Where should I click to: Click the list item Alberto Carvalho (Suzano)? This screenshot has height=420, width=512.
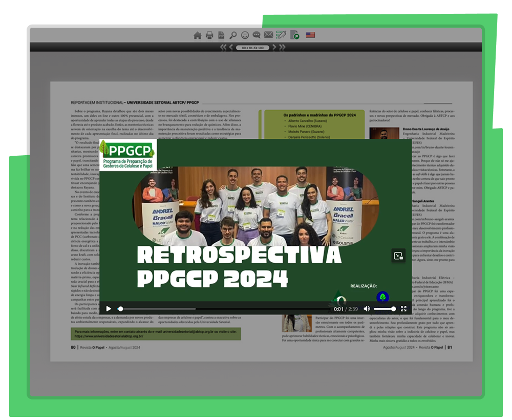click(307, 121)
